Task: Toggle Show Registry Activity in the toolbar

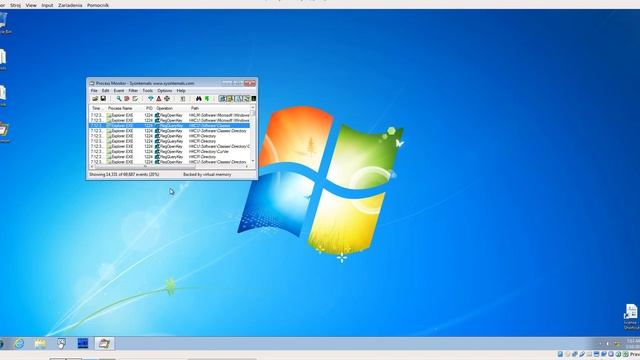Action: point(222,98)
